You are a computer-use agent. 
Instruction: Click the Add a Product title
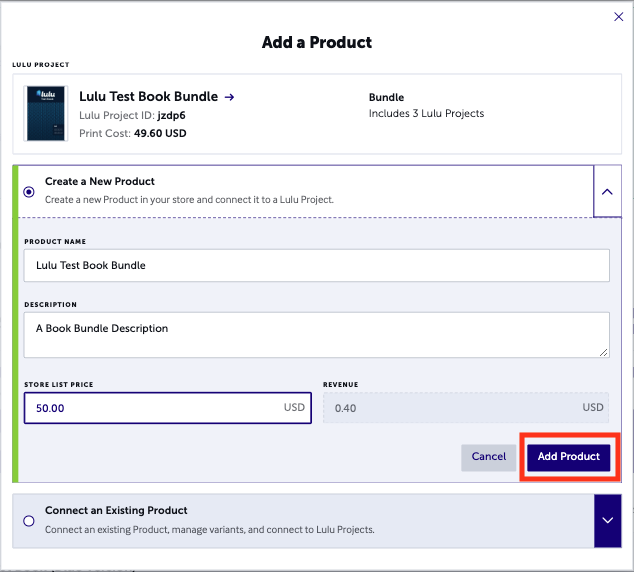tap(317, 42)
